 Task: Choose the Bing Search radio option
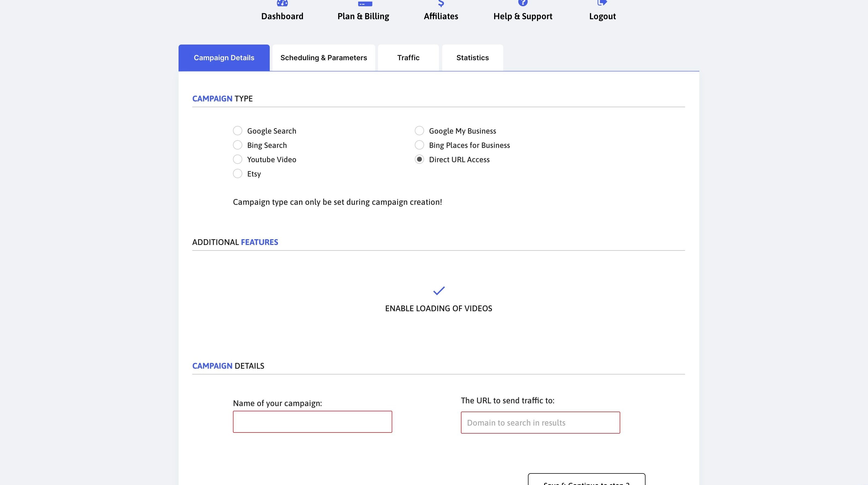point(238,145)
